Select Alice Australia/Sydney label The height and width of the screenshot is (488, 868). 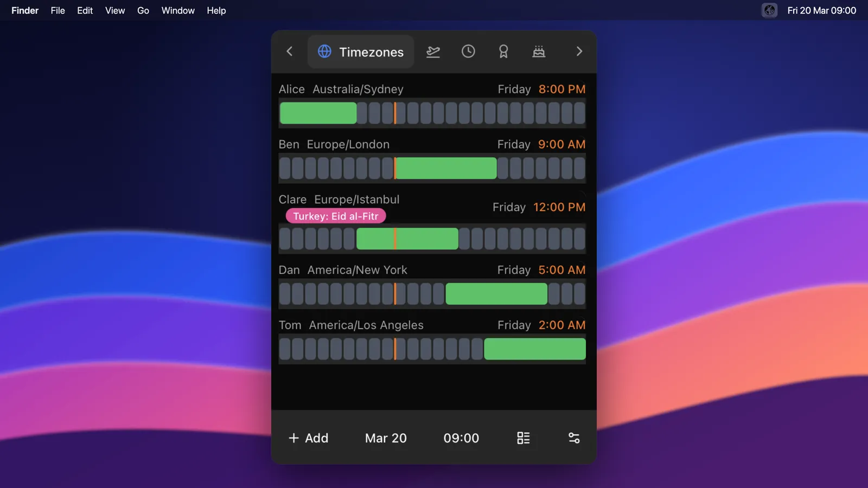coord(341,89)
